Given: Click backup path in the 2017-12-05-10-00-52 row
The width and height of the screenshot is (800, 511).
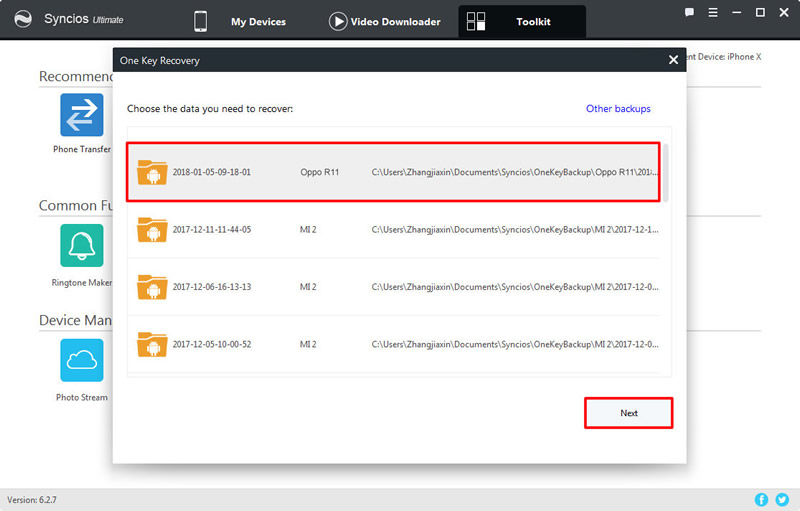Looking at the screenshot, I should coord(515,344).
